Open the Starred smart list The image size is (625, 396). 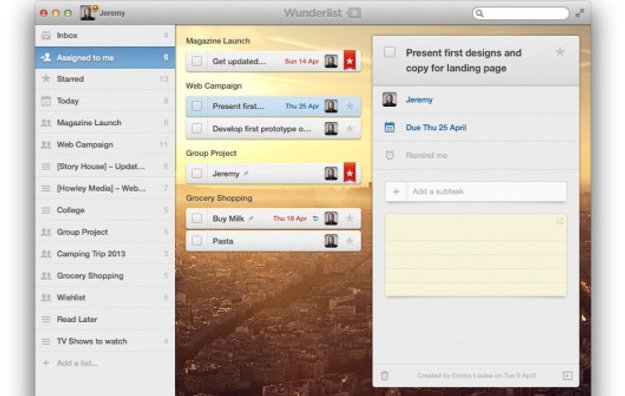(x=105, y=79)
